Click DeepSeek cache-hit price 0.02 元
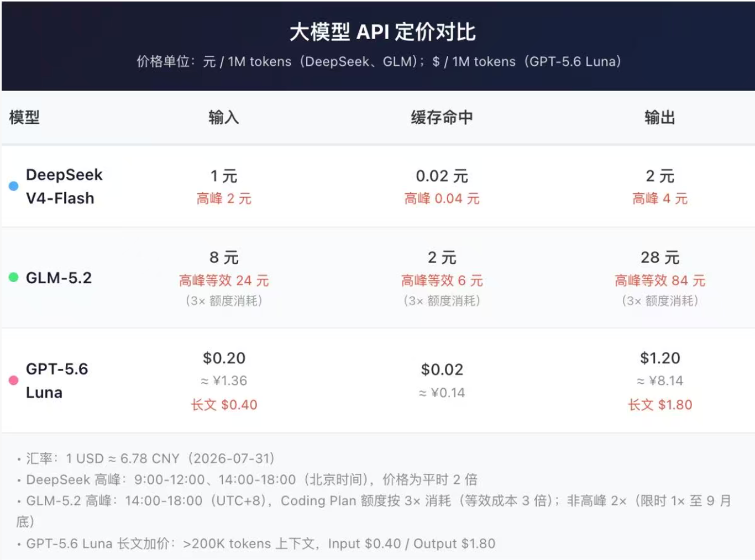This screenshot has width=755, height=560. 442,176
